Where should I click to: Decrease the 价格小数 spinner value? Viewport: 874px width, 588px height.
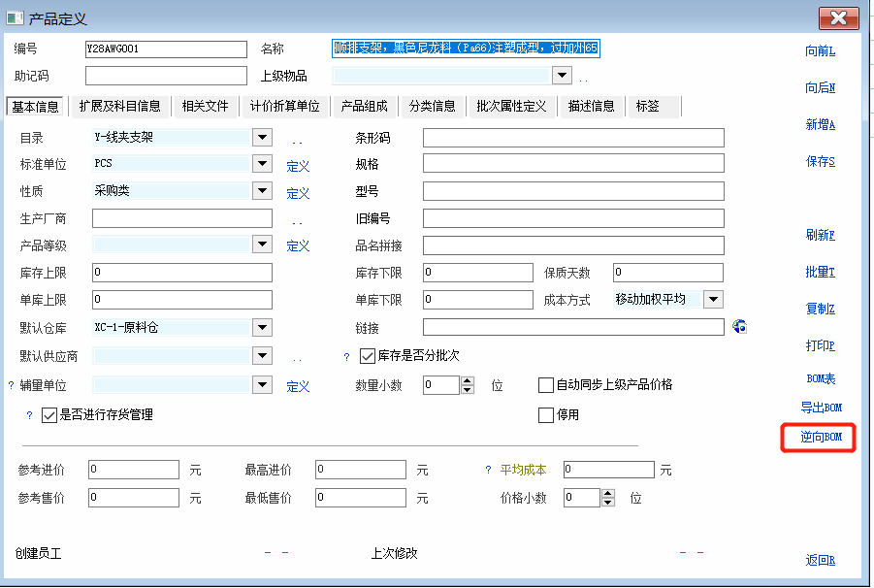[x=608, y=503]
